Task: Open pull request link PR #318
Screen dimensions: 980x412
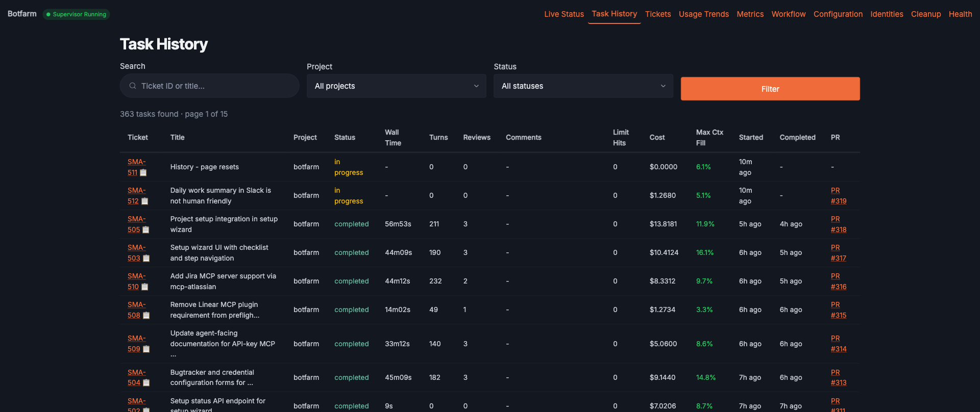Action: click(x=839, y=224)
